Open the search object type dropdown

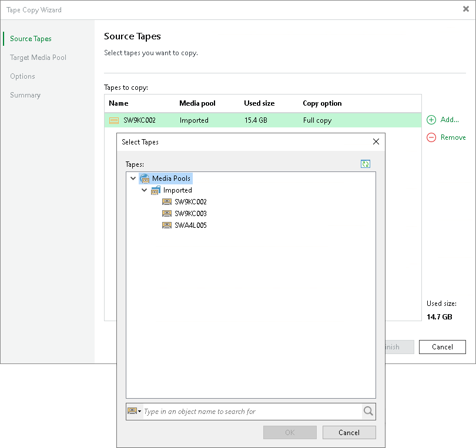pyautogui.click(x=134, y=411)
